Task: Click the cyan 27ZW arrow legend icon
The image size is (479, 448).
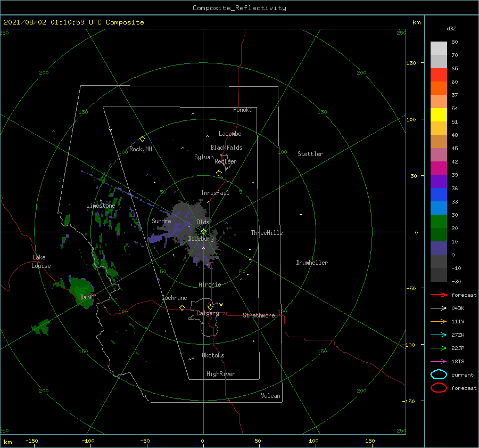Action: coord(439,335)
